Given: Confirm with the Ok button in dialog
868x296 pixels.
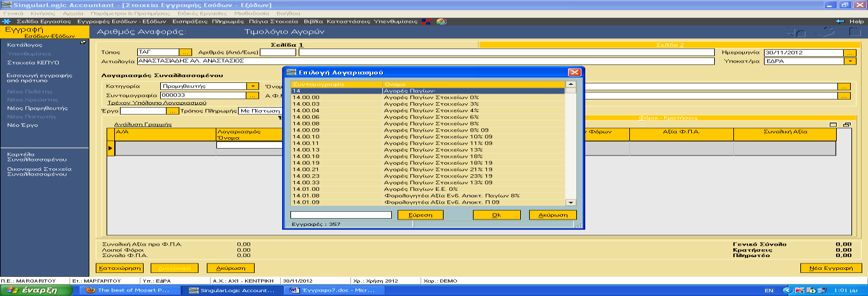Looking at the screenshot, I should (x=496, y=215).
